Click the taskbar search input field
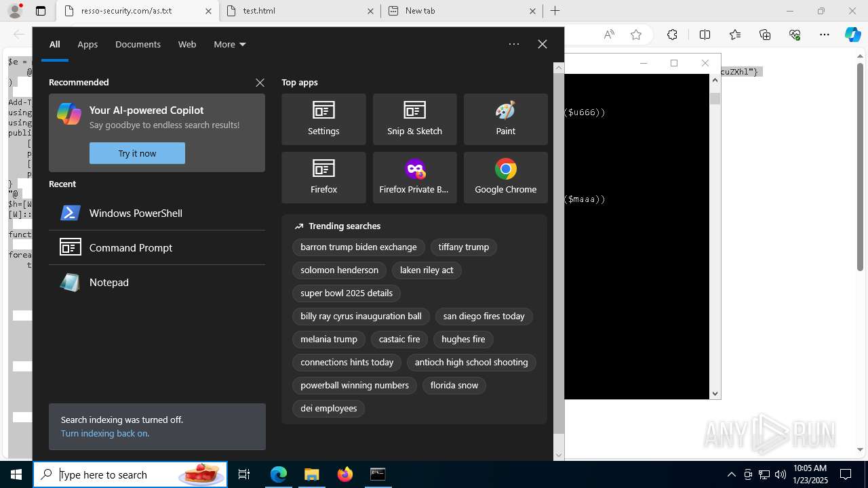 (x=130, y=474)
